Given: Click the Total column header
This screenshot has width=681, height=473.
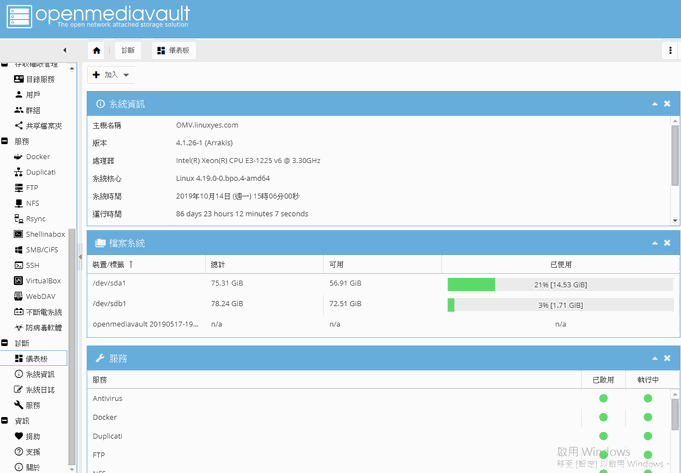Looking at the screenshot, I should point(264,265).
